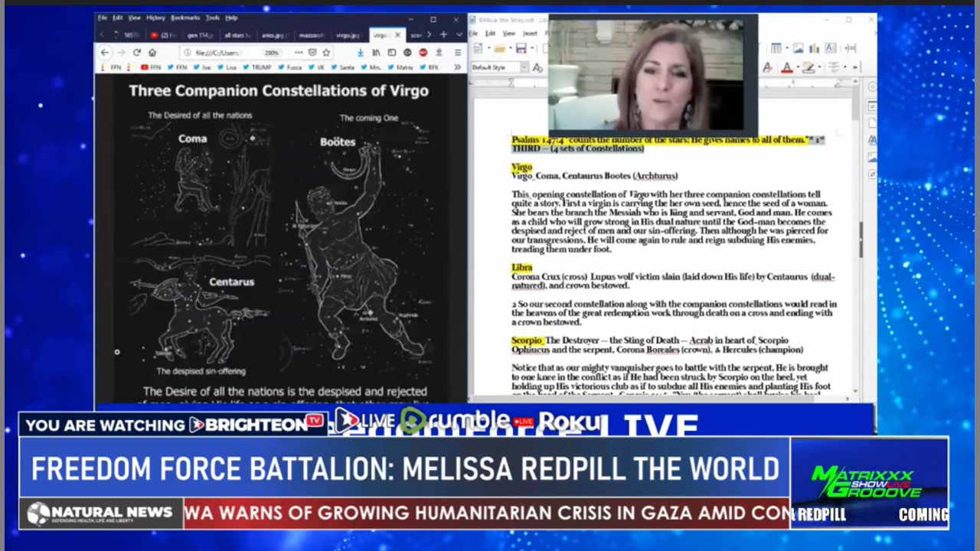Image resolution: width=980 pixels, height=551 pixels.
Task: Open the Firefox Library icon
Action: (x=376, y=53)
